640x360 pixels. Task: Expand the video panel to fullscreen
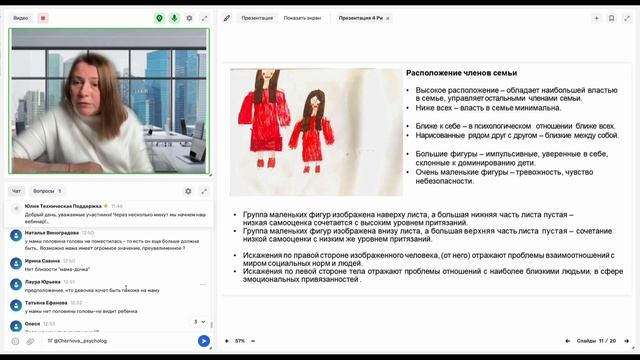(x=204, y=18)
